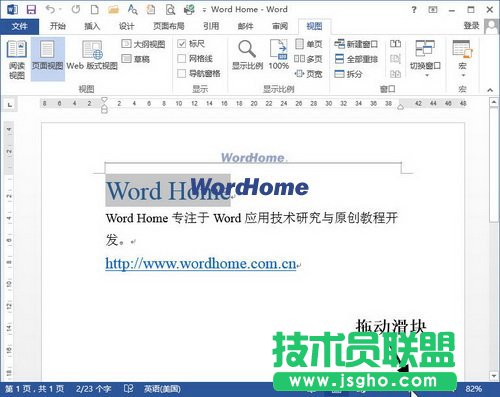Click the first line indent marker on ruler
This screenshot has height=397, width=500.
(x=104, y=100)
